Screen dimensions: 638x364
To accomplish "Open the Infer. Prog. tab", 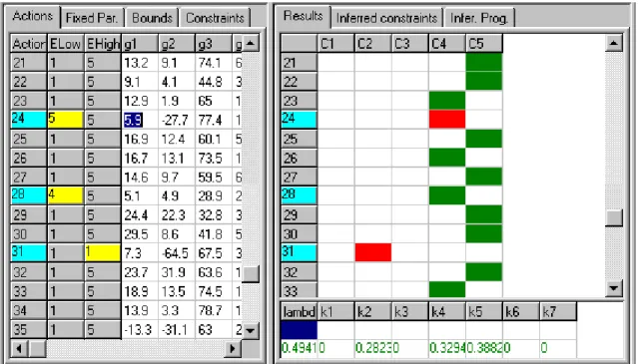I will [x=479, y=18].
